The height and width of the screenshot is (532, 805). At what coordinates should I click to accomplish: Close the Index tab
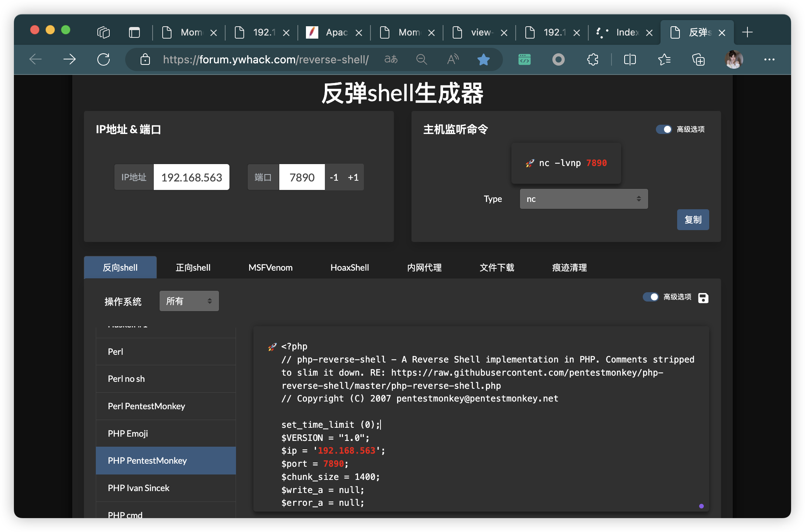[649, 33]
